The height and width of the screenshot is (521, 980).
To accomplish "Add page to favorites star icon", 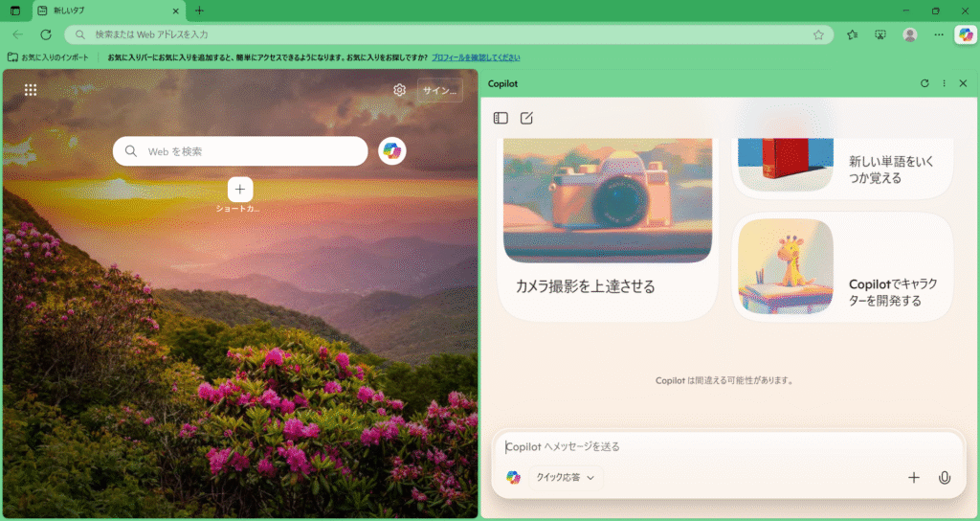I will click(x=819, y=35).
